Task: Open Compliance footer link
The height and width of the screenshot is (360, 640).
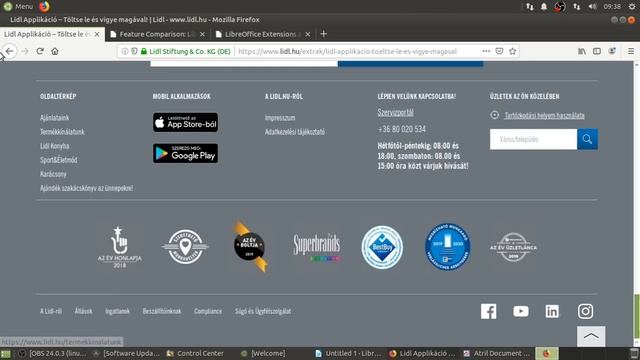Action: tap(208, 311)
